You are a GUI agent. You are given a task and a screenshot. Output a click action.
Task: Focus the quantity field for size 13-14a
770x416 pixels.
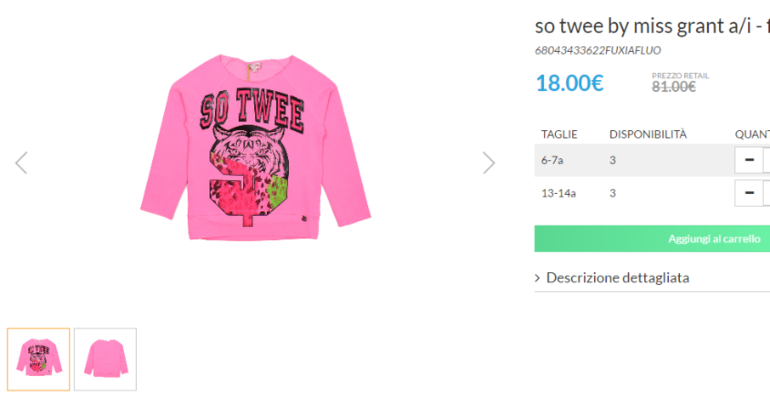point(766,192)
